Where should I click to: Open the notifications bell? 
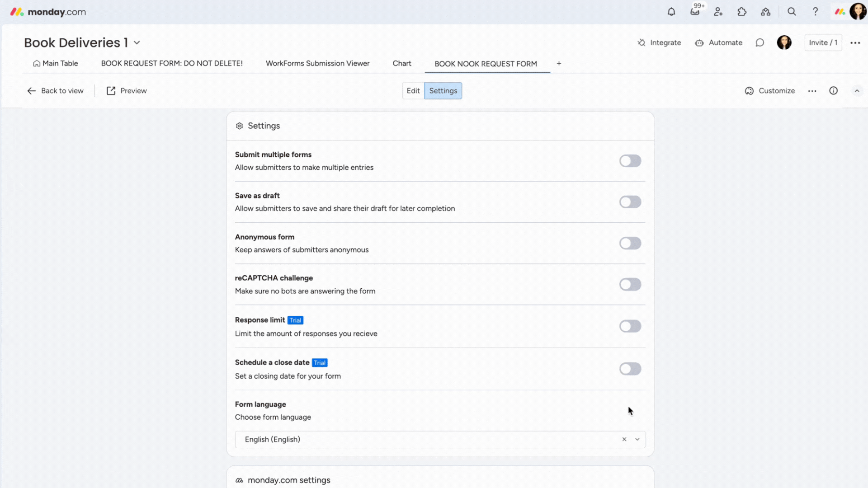tap(671, 12)
